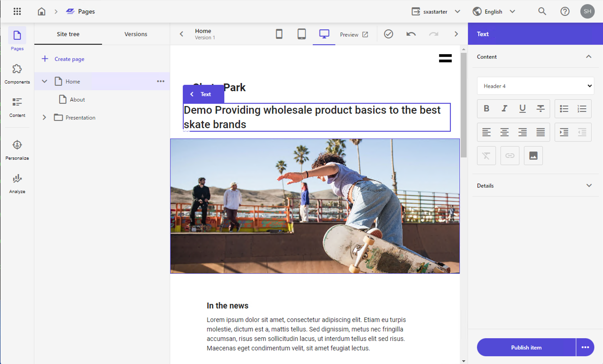Collapse the Home tree node chevron
The width and height of the screenshot is (603, 364).
click(x=44, y=81)
